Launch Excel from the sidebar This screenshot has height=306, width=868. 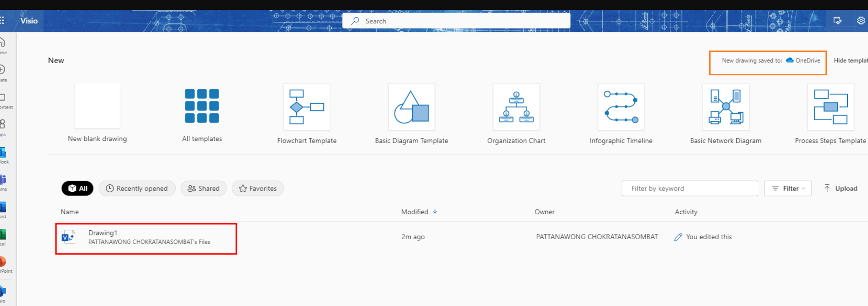pyautogui.click(x=3, y=237)
